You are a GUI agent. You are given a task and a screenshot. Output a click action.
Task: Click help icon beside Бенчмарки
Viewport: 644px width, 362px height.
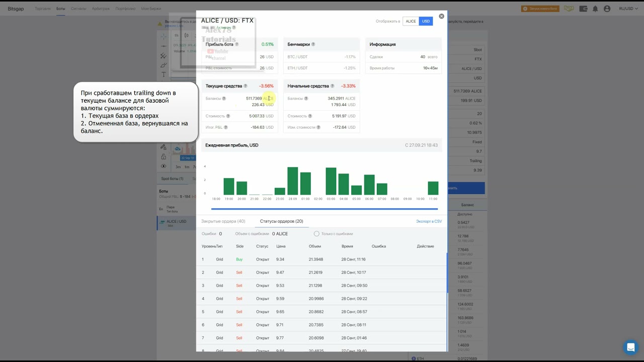tap(313, 44)
